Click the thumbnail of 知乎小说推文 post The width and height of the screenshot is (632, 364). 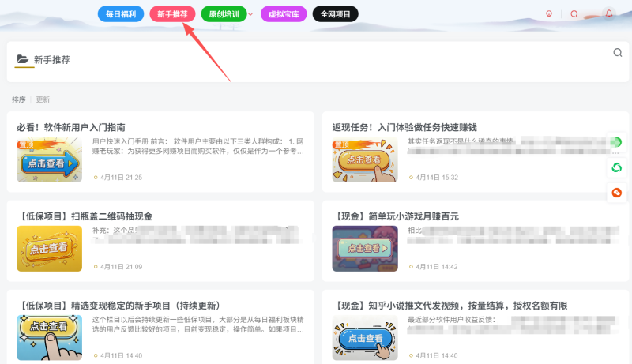365,337
